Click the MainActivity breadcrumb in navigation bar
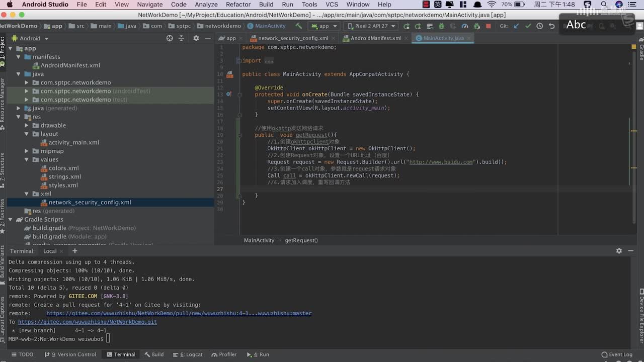Image resolution: width=644 pixels, height=362 pixels. pyautogui.click(x=267, y=26)
